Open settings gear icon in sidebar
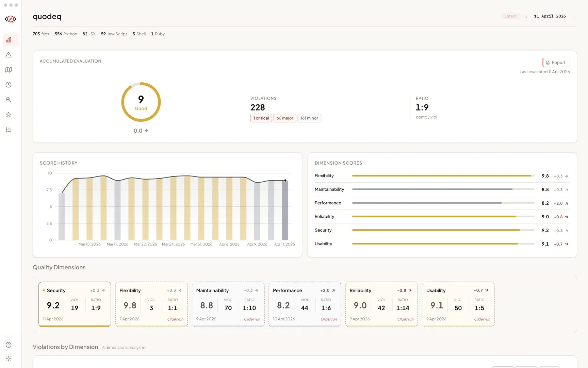The image size is (588, 368). pos(9,358)
